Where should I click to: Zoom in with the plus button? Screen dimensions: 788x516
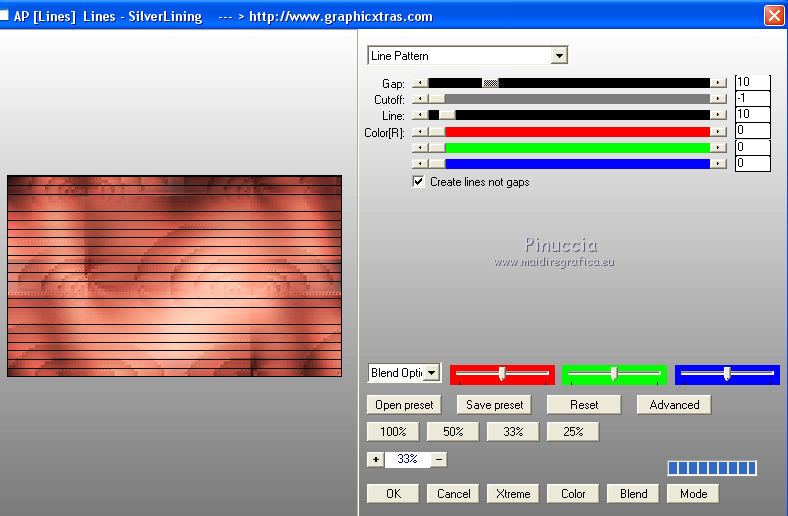click(375, 459)
